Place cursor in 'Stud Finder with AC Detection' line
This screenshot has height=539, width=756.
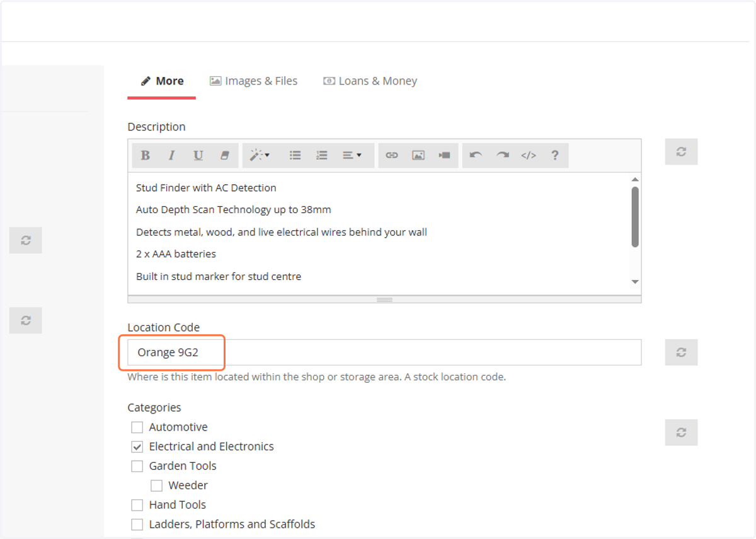click(206, 188)
